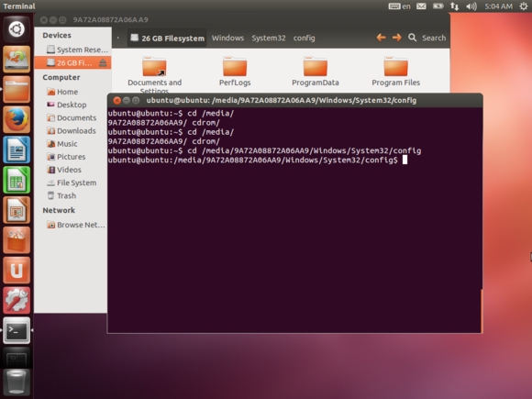Open the PerfLogs folder
The height and width of the screenshot is (399, 532).
click(235, 72)
